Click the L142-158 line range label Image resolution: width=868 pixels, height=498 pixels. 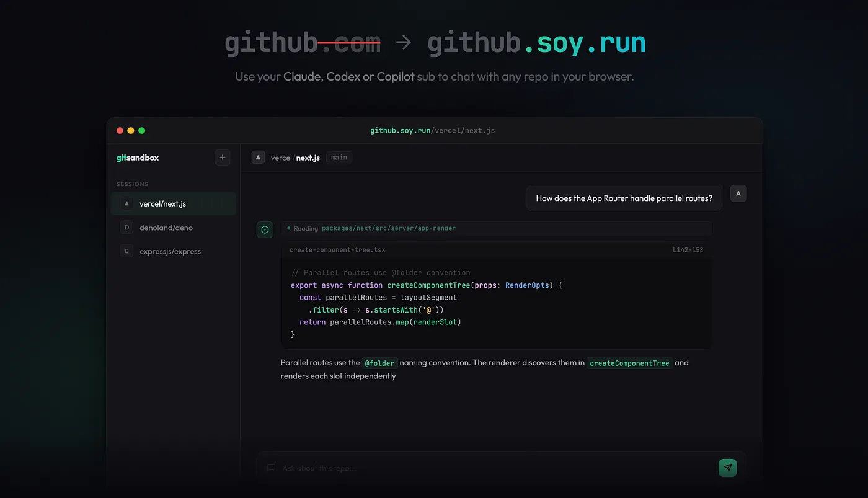pyautogui.click(x=688, y=250)
